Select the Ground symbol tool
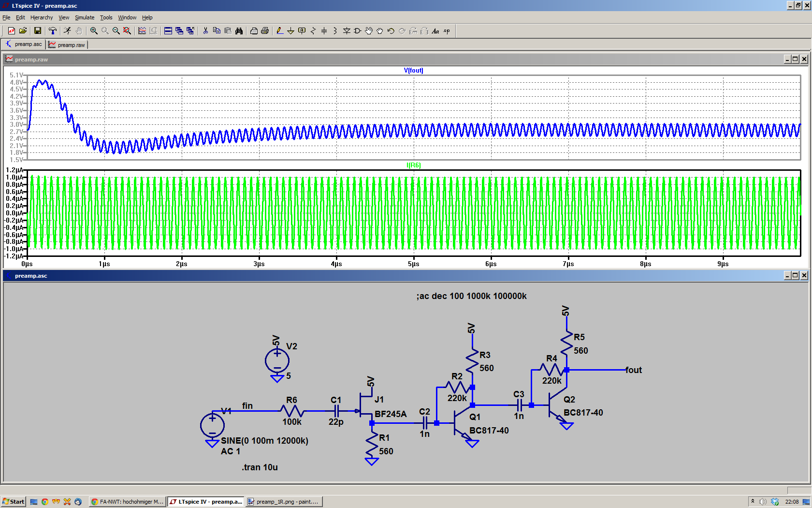 click(290, 31)
